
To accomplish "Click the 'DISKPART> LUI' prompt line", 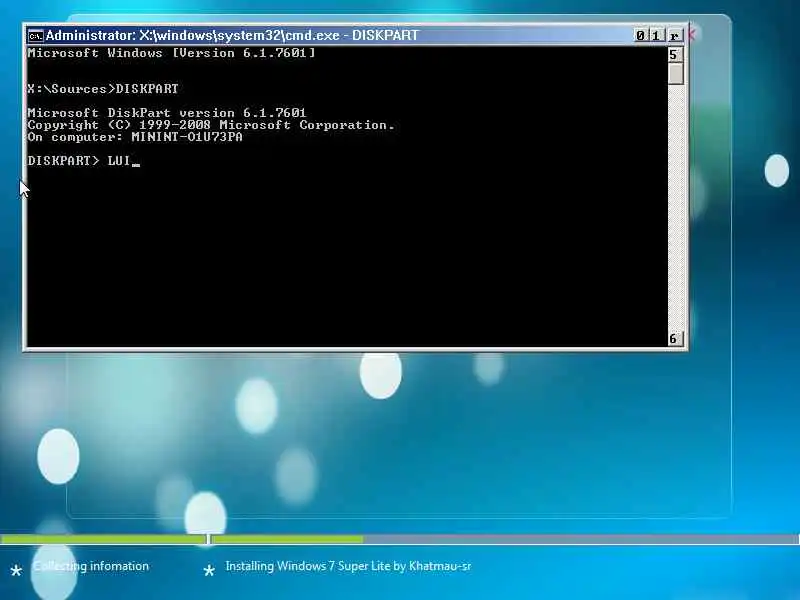I will coord(84,161).
